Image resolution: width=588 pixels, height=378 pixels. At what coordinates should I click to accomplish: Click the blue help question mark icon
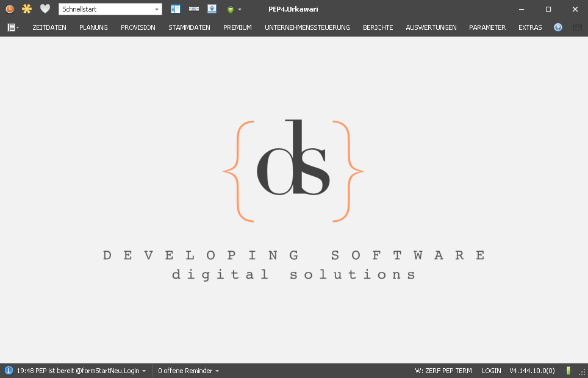(x=558, y=27)
